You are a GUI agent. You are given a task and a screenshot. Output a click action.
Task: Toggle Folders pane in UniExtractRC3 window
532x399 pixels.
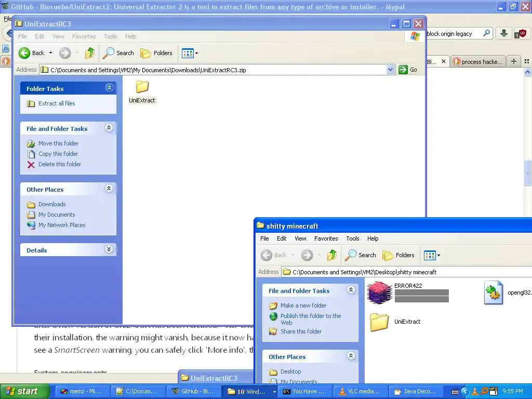[156, 53]
